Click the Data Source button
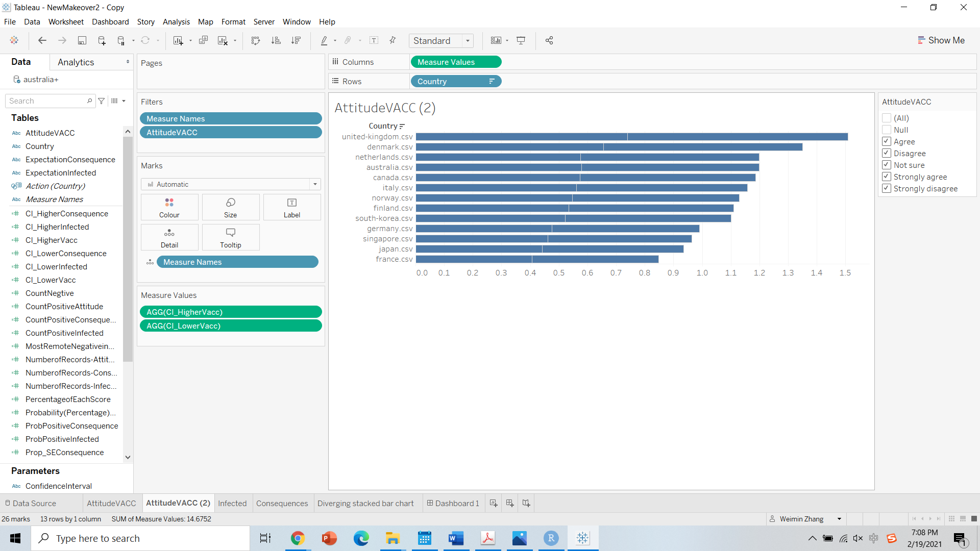Image resolution: width=980 pixels, height=551 pixels. [31, 503]
